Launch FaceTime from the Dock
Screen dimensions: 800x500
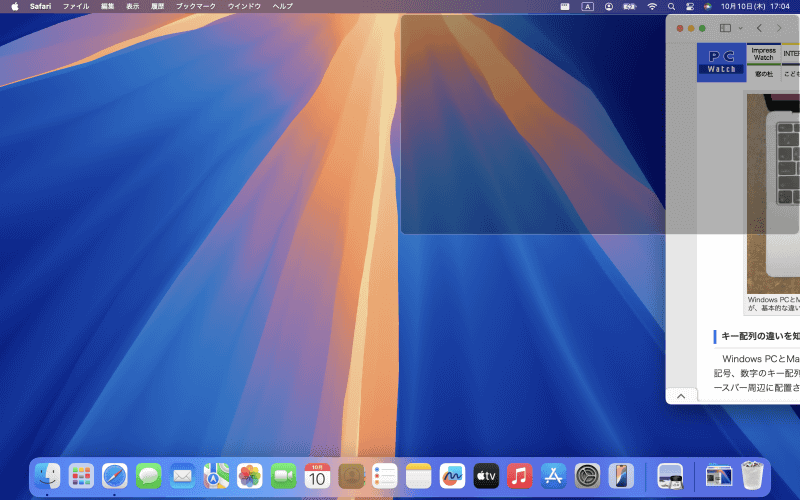tap(283, 477)
